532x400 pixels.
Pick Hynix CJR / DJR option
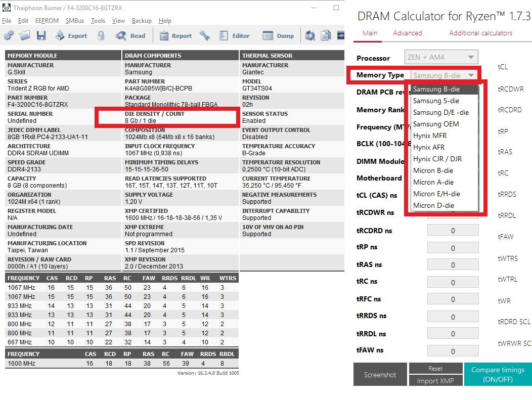(x=445, y=159)
